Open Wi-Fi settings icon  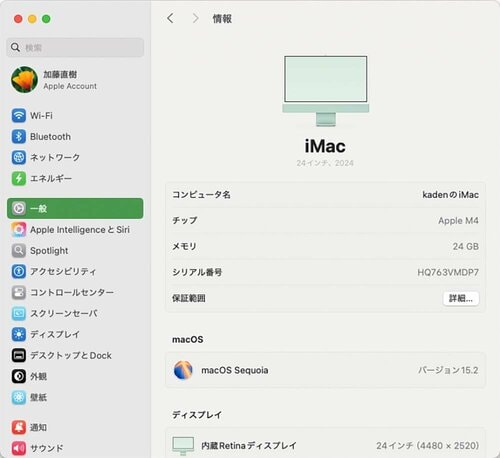click(x=19, y=116)
